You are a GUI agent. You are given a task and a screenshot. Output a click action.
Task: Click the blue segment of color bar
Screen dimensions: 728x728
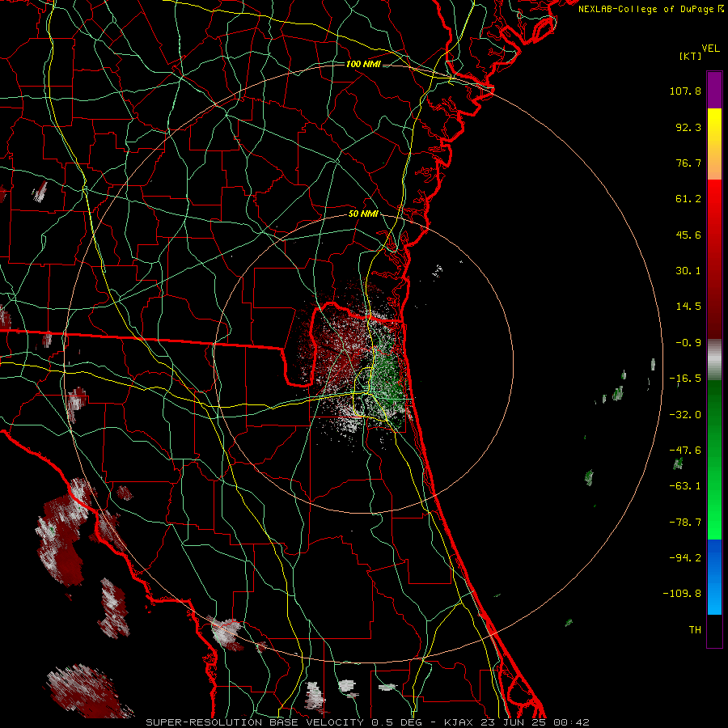click(714, 576)
